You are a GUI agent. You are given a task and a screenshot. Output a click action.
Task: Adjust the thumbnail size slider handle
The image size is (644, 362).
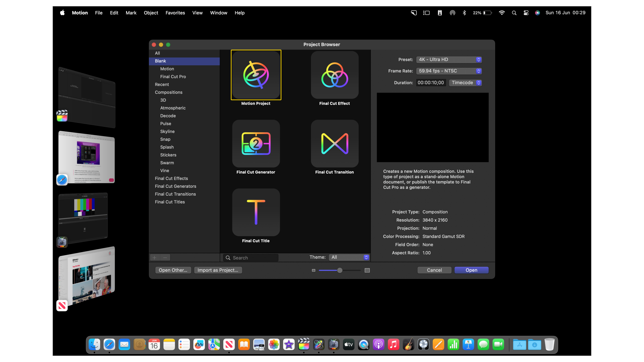click(339, 270)
